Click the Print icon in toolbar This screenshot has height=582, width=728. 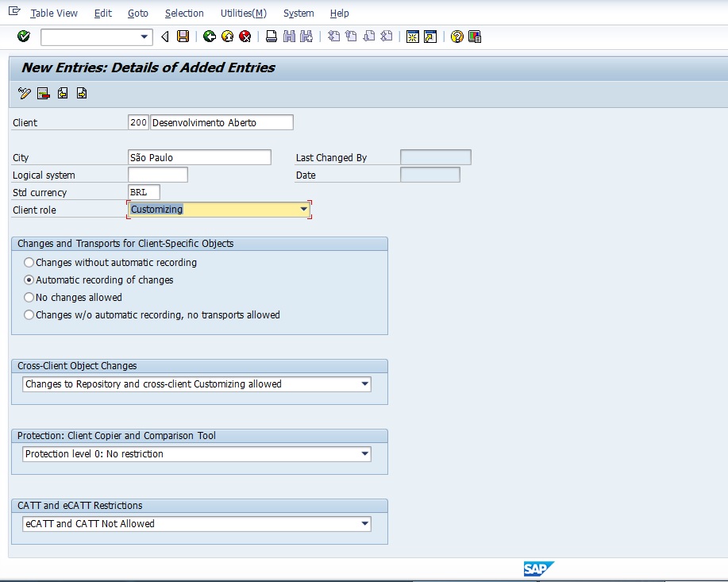(x=272, y=37)
